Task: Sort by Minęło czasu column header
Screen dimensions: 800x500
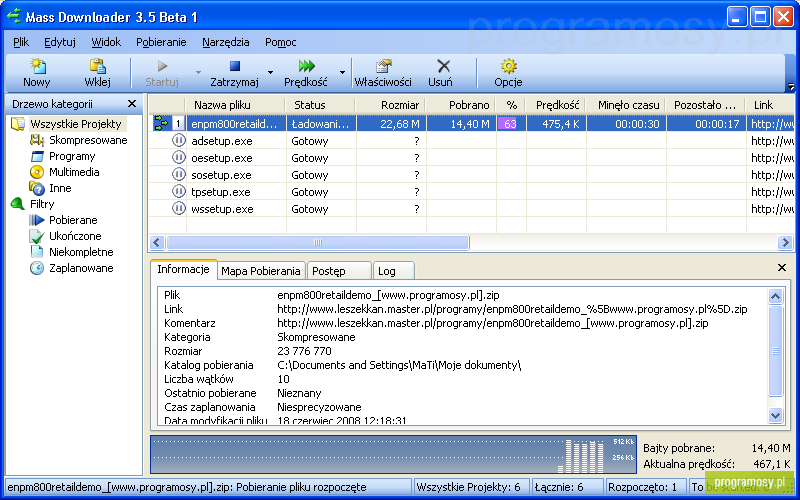Action: [626, 105]
